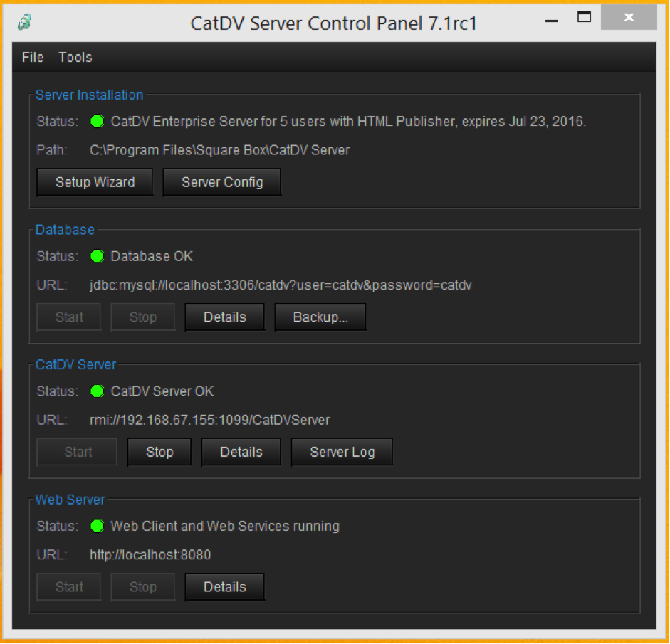Click the jdbc:mysql database URL text
The image size is (670, 644).
pos(281,285)
